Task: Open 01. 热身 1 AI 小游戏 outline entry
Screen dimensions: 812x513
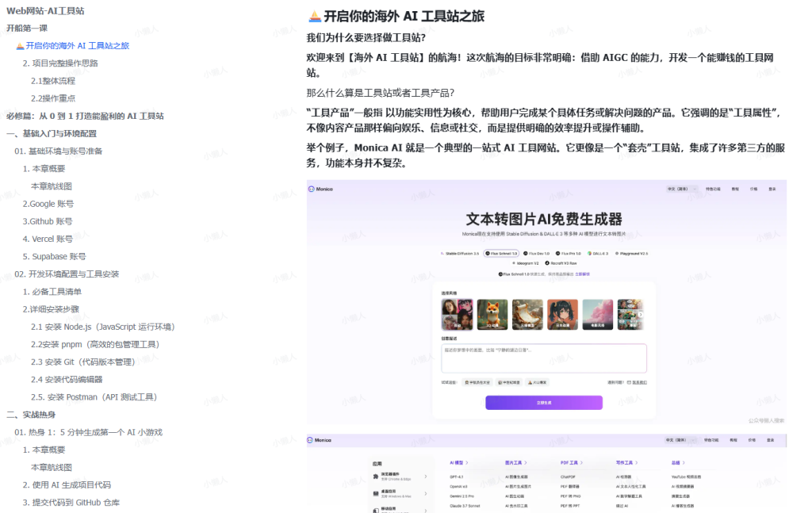Action: coord(89,433)
